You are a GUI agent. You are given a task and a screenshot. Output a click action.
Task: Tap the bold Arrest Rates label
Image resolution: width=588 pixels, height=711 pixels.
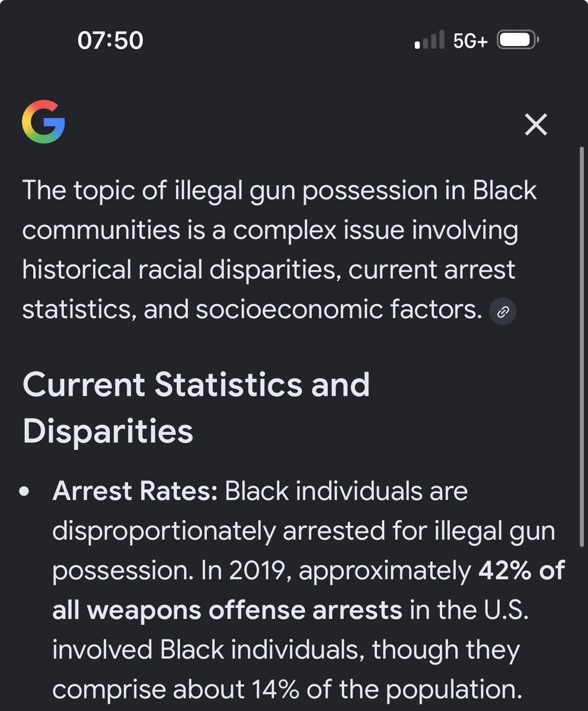(x=135, y=491)
